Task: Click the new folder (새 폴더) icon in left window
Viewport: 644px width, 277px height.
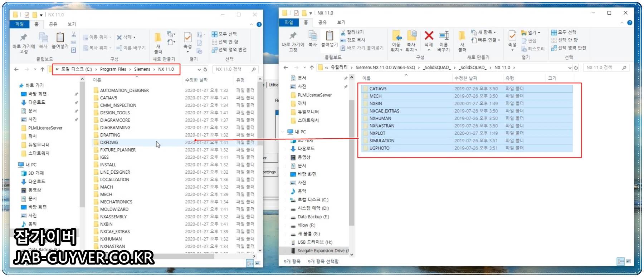Action: click(x=158, y=38)
